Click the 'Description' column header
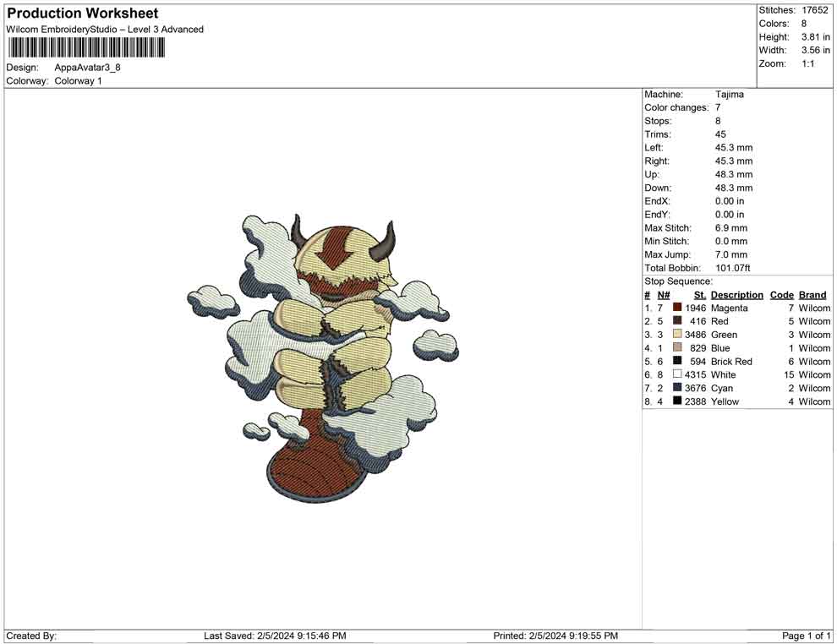837x644 pixels. (x=737, y=294)
